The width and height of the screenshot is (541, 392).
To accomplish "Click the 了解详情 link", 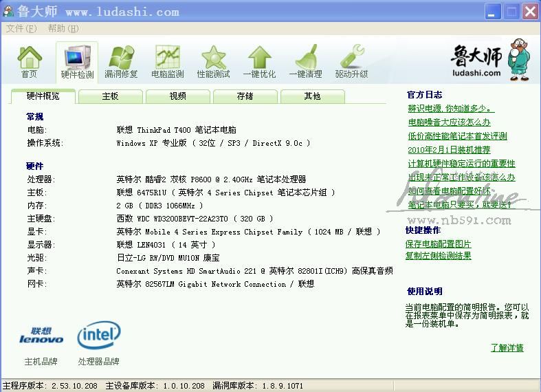I will pos(507,348).
